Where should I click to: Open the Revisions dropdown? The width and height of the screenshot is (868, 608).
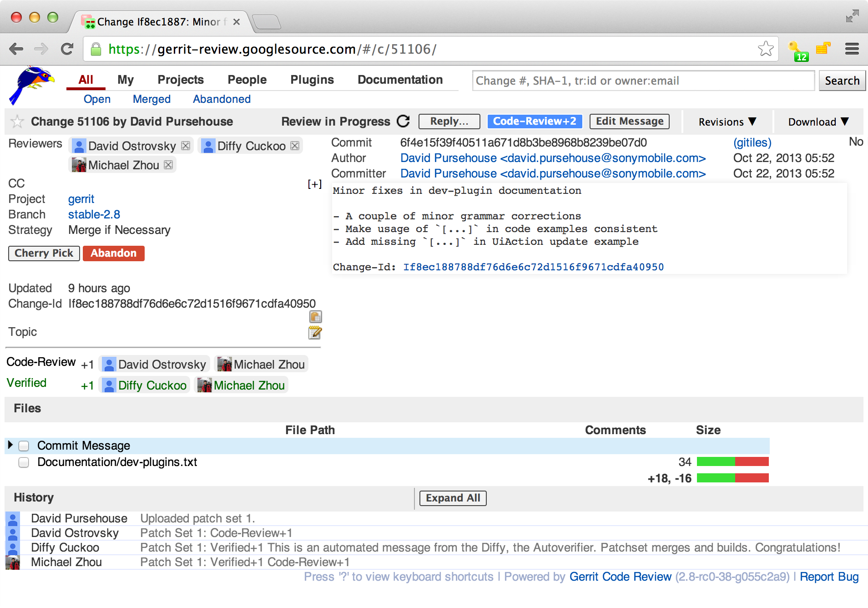click(727, 122)
